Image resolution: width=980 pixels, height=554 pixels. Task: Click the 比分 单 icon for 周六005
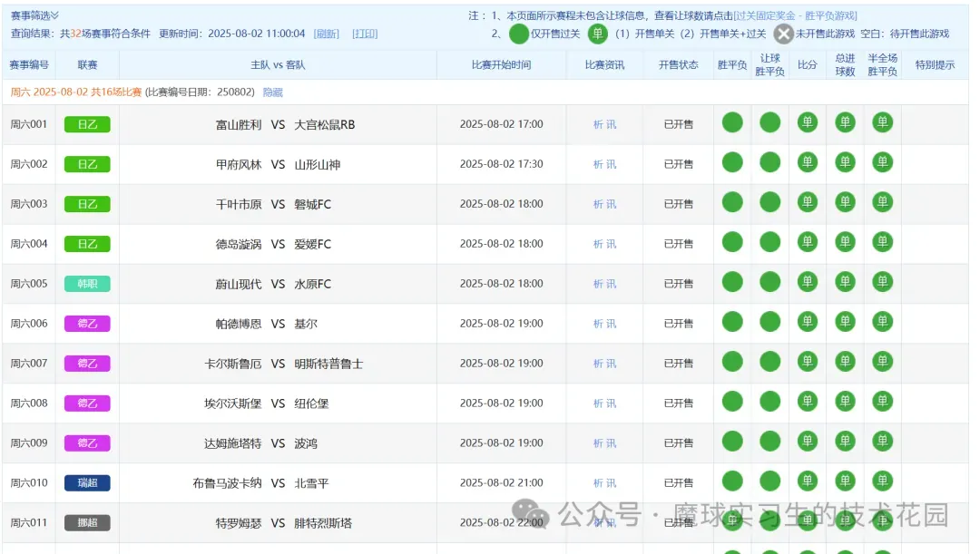pos(808,282)
